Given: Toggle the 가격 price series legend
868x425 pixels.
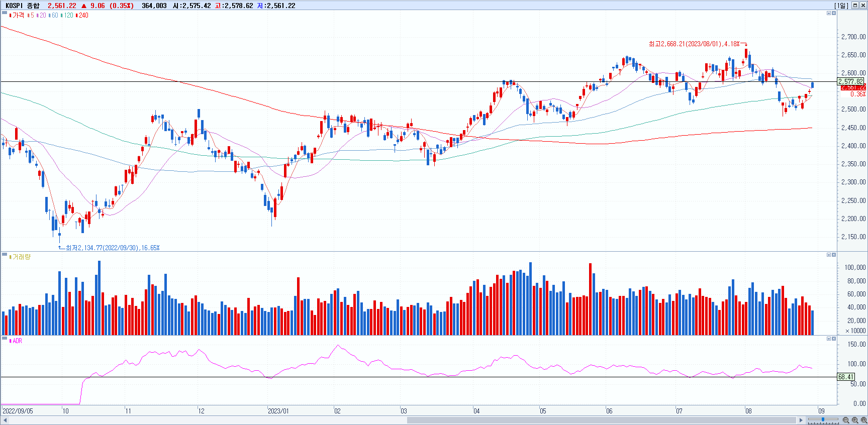Looking at the screenshot, I should point(17,16).
